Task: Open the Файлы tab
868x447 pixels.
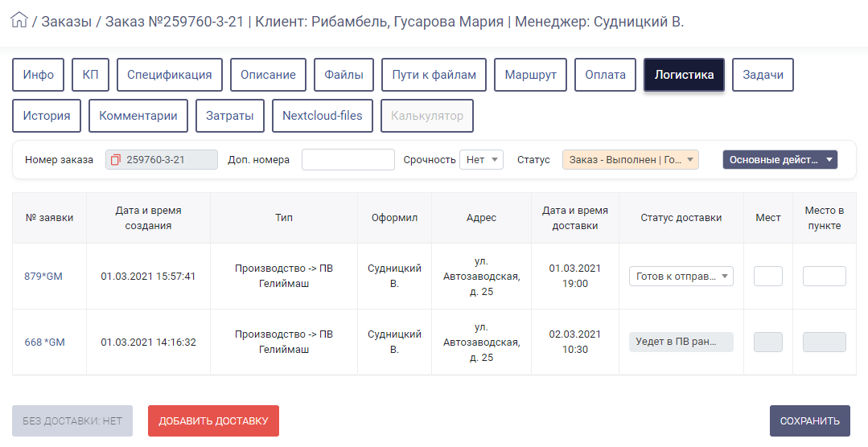Action: [343, 75]
